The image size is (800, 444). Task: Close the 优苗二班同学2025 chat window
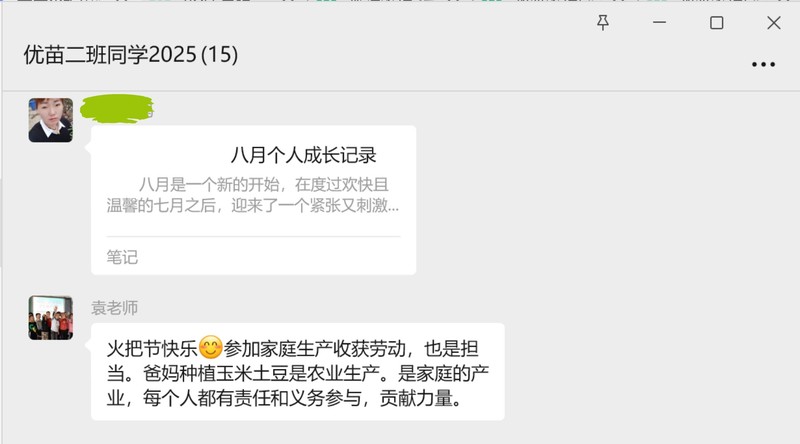tap(773, 22)
